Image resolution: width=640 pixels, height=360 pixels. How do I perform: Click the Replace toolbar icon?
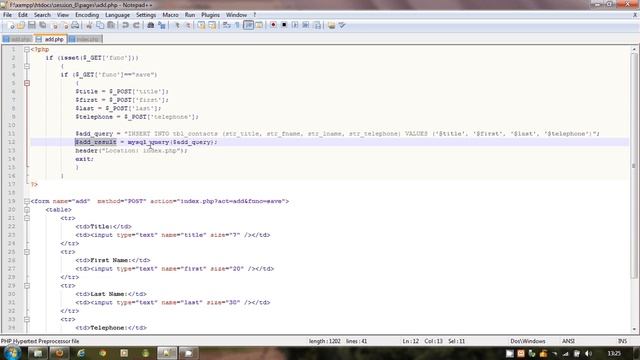(162, 25)
